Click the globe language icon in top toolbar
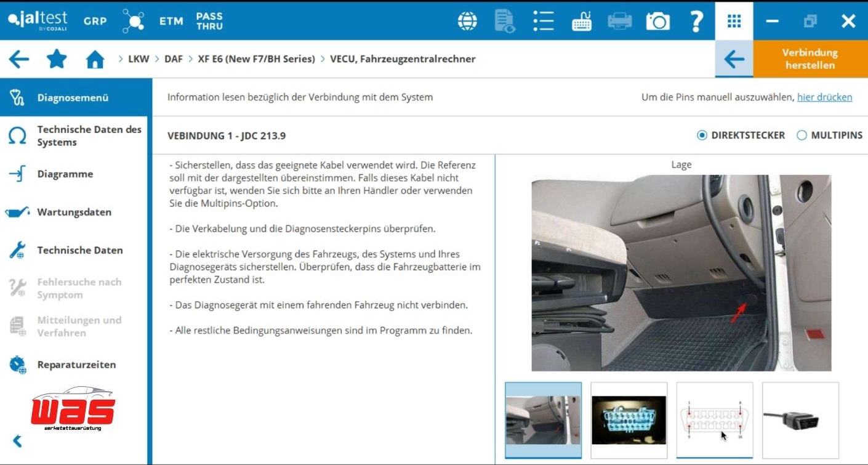868x465 pixels. tap(467, 22)
